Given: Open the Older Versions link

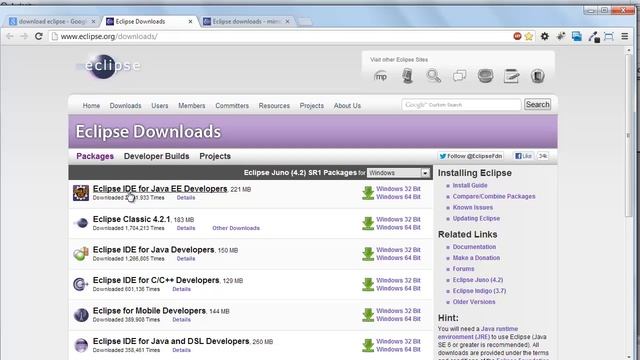Looking at the screenshot, I should coord(474,302).
